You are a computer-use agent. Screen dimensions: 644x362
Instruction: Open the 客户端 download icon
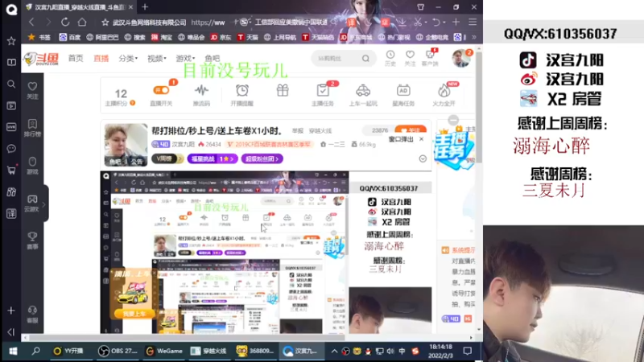(x=430, y=58)
